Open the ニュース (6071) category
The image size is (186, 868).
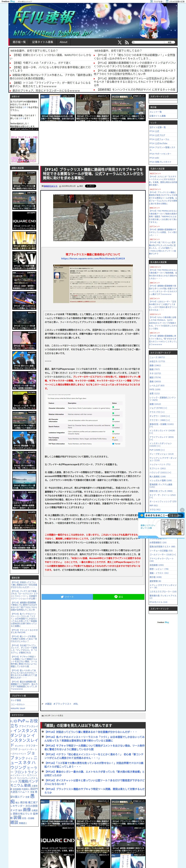point(157,357)
